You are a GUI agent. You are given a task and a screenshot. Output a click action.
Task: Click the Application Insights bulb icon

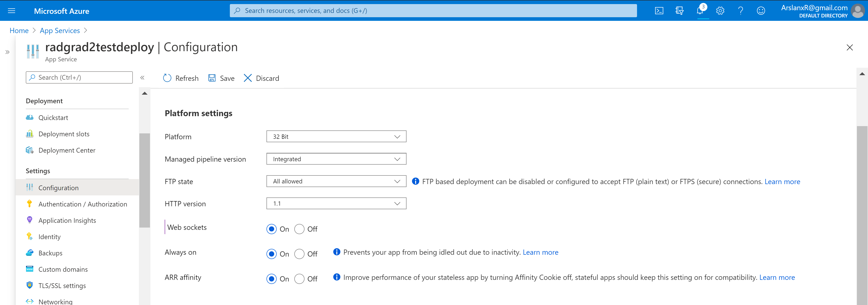click(30, 220)
